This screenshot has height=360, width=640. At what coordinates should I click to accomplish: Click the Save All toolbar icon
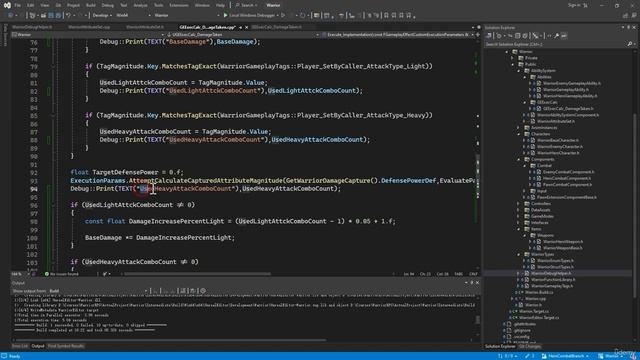tap(58, 15)
